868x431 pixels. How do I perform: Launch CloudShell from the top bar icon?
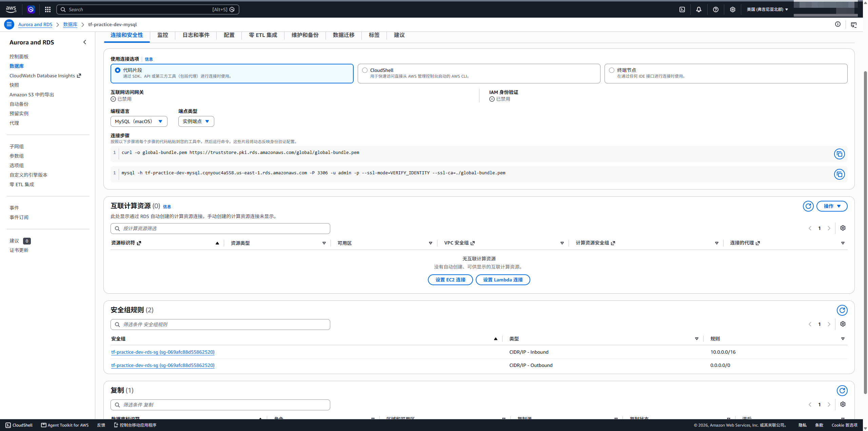coord(682,9)
